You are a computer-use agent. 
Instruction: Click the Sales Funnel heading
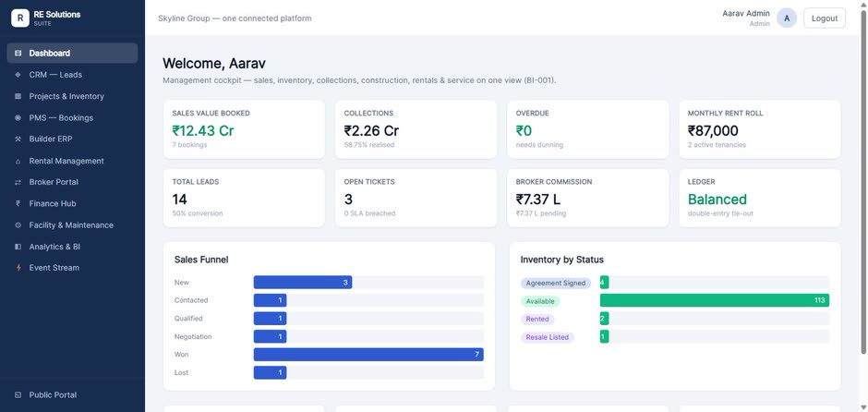[x=201, y=260]
